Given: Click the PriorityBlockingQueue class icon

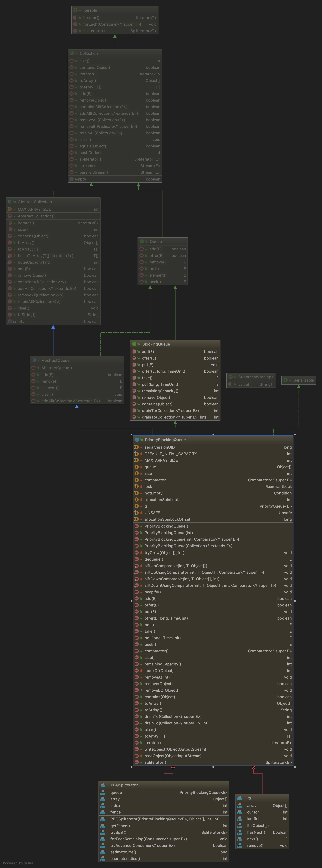Looking at the screenshot, I should click(x=137, y=440).
